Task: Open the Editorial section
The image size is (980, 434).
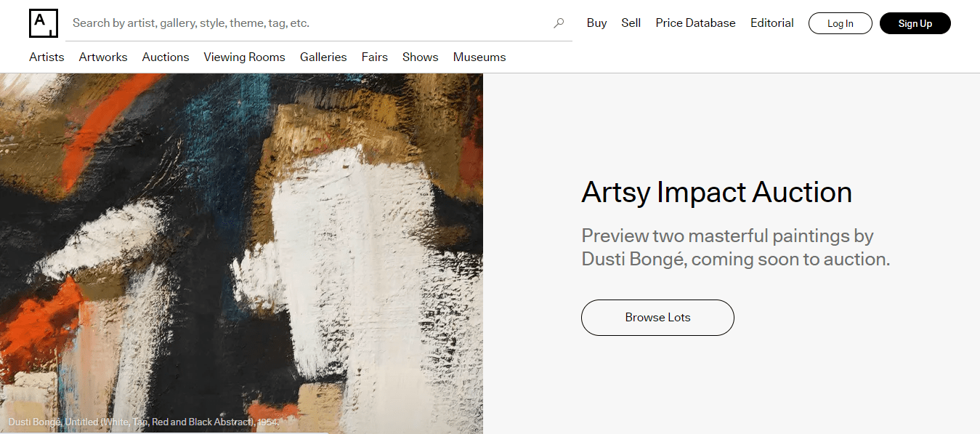Action: point(772,23)
